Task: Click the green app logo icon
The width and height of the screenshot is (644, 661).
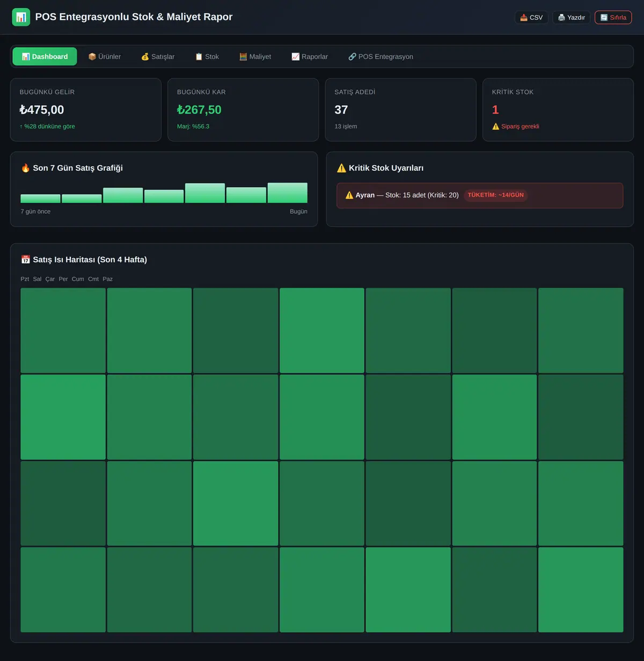Action: coord(21,17)
